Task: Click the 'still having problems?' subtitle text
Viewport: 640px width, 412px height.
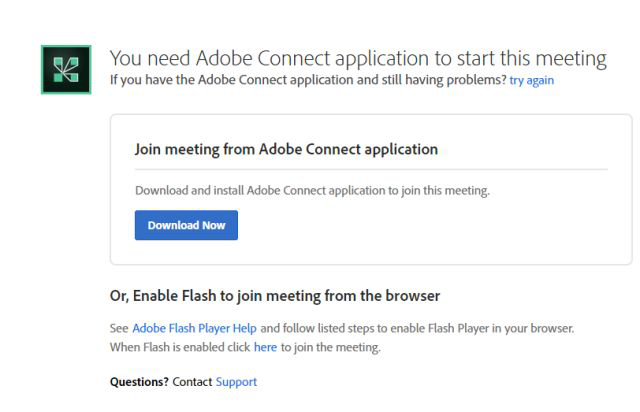Action: 440,79
